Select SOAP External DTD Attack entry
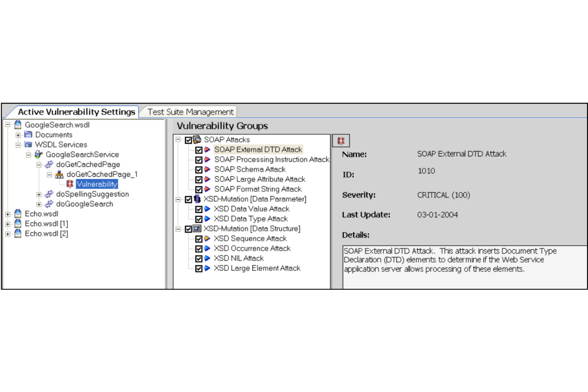The width and height of the screenshot is (588, 392). click(x=258, y=150)
